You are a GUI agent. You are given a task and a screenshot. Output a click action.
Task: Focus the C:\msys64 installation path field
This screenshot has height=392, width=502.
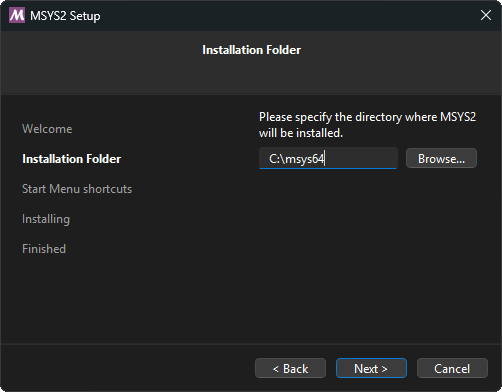point(328,158)
